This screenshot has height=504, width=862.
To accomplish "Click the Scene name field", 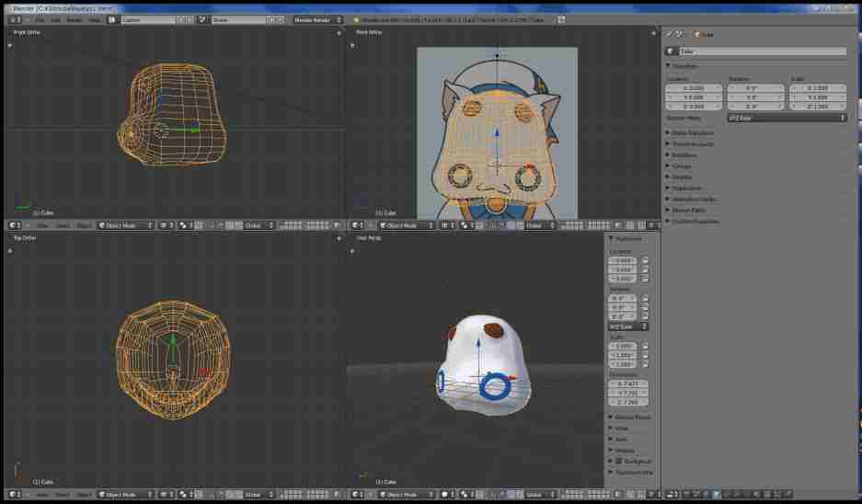I will click(x=239, y=20).
